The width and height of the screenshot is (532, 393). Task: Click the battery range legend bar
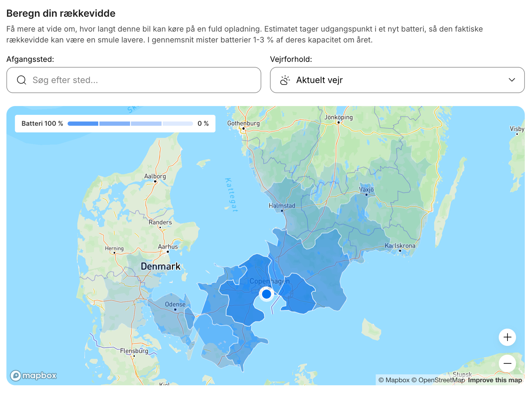[x=130, y=124]
